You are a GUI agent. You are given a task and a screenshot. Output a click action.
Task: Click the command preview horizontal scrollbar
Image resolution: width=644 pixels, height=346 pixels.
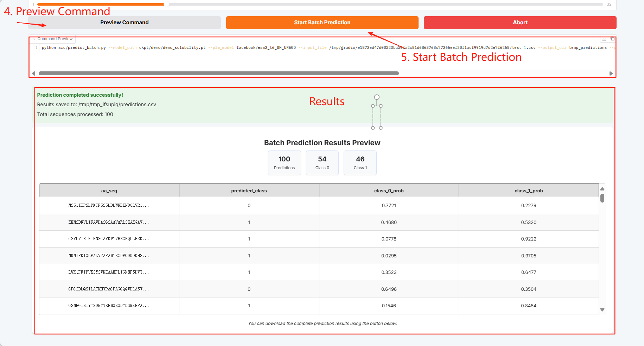point(218,73)
